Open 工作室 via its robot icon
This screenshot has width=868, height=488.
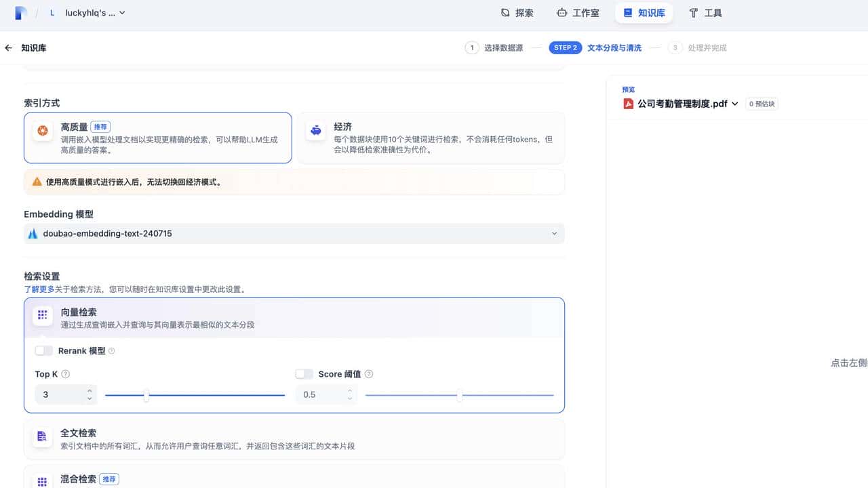561,12
